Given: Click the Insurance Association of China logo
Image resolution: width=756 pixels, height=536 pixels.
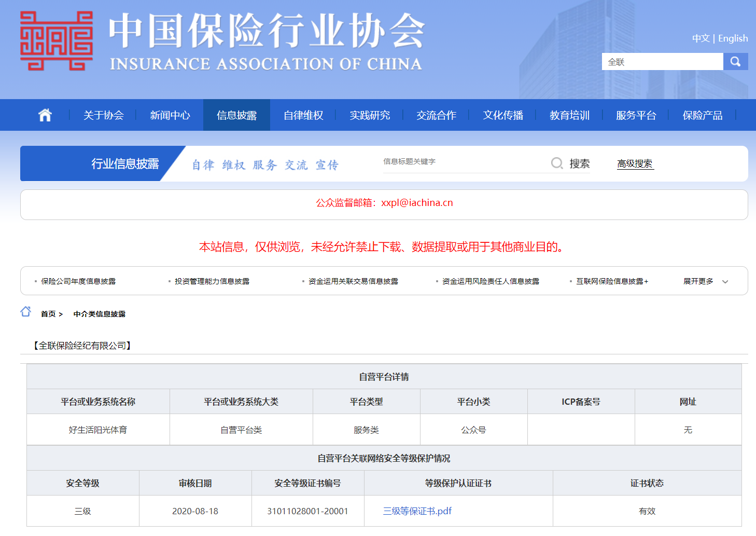Looking at the screenshot, I should coord(57,41).
